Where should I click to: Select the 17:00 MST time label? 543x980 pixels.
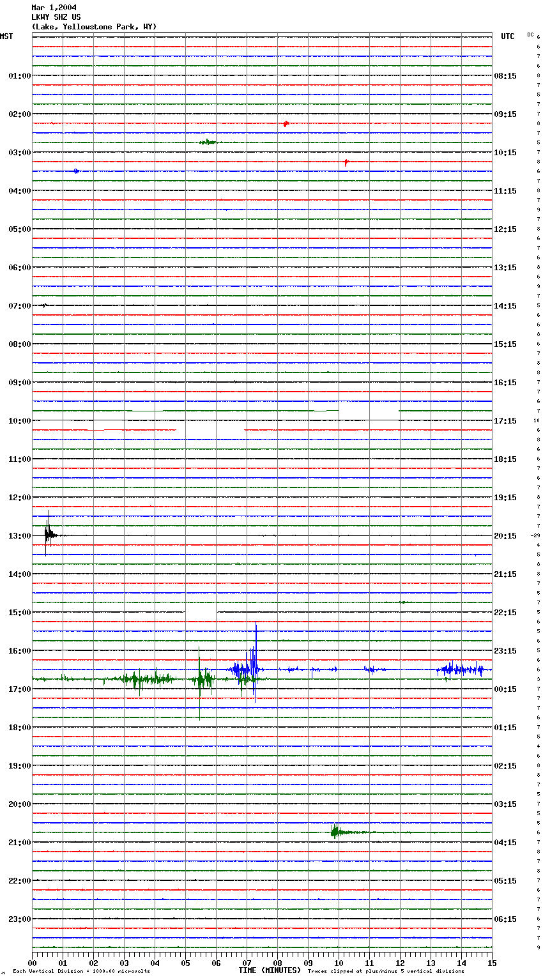(20, 689)
